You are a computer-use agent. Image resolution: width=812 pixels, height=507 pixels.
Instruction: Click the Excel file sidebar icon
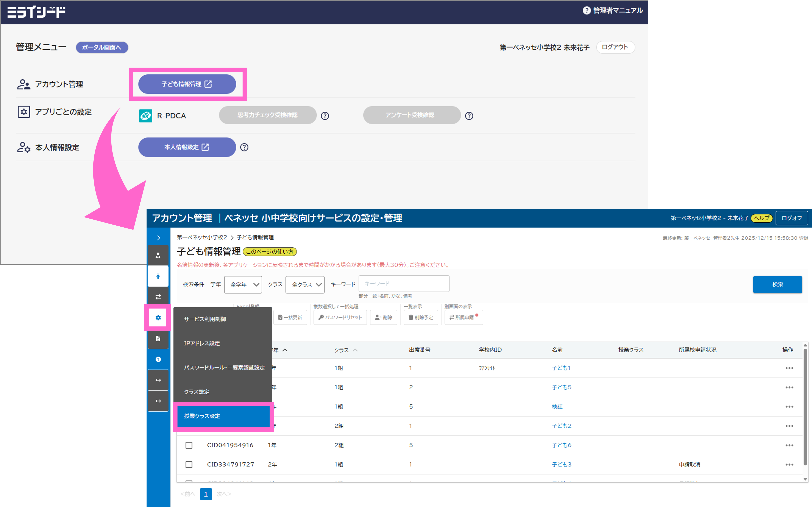[158, 338]
